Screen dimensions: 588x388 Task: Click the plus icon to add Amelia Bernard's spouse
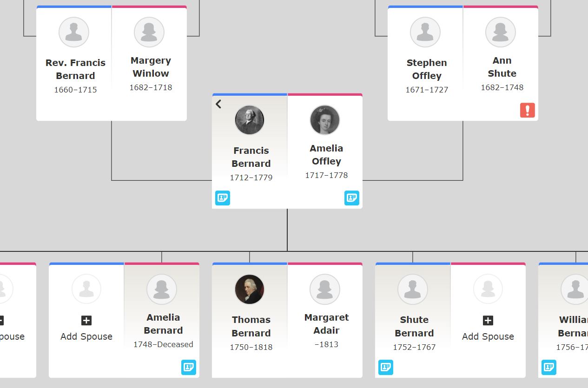pyautogui.click(x=86, y=320)
